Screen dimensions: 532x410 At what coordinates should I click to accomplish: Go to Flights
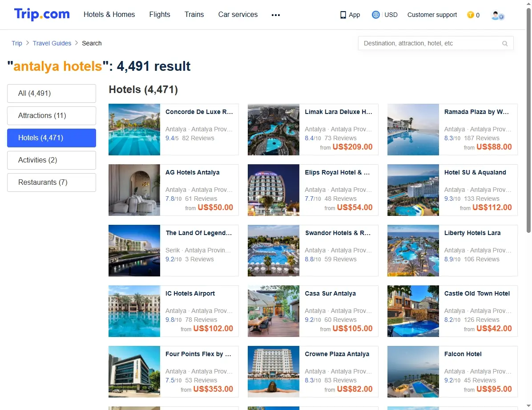point(159,14)
